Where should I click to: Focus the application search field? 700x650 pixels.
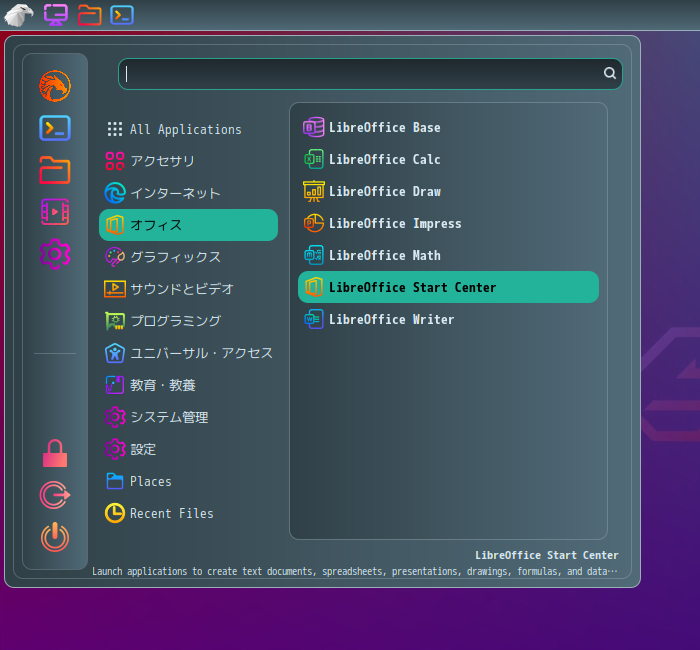click(x=370, y=74)
